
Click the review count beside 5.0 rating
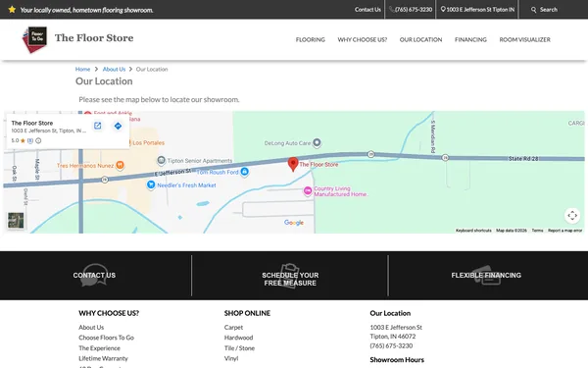pos(30,140)
